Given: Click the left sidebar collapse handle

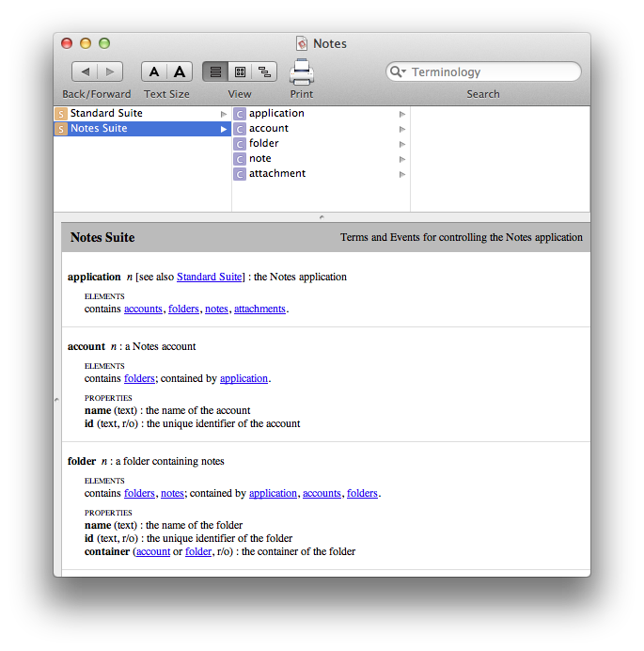Looking at the screenshot, I should [56, 400].
